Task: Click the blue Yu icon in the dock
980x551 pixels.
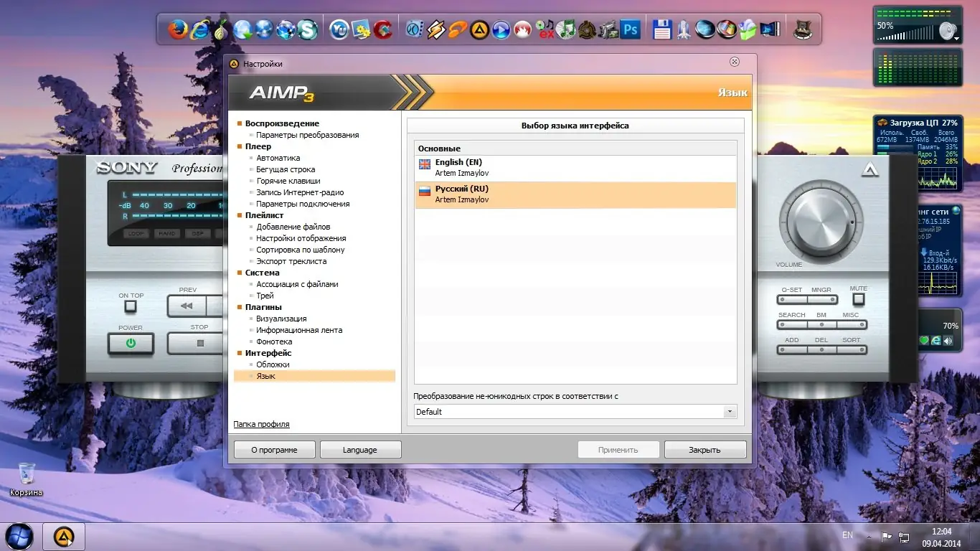Action: pyautogui.click(x=339, y=29)
